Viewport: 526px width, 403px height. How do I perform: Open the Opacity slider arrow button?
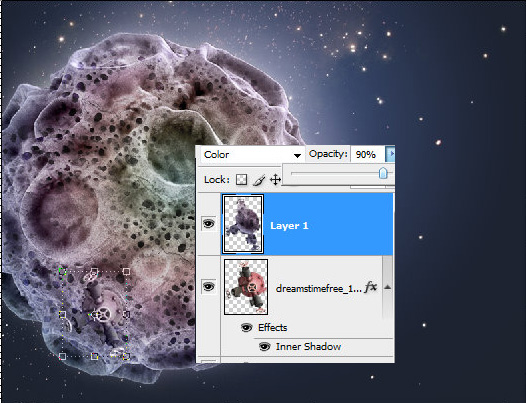point(390,154)
